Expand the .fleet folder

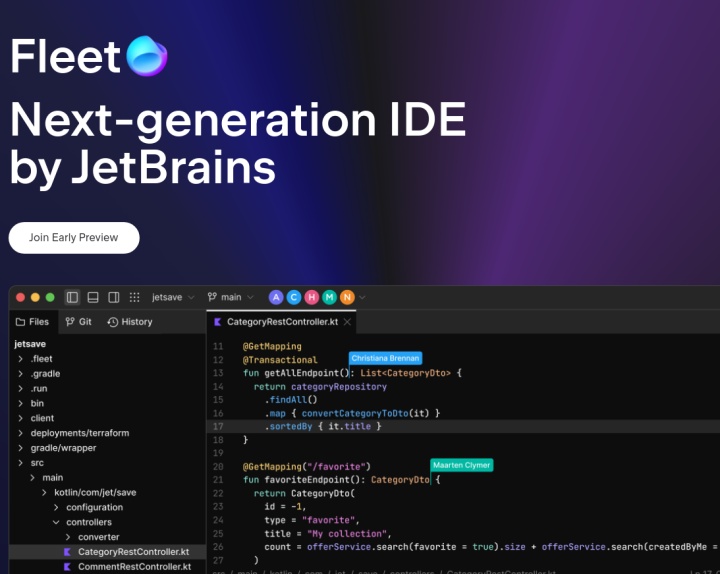(x=20, y=359)
